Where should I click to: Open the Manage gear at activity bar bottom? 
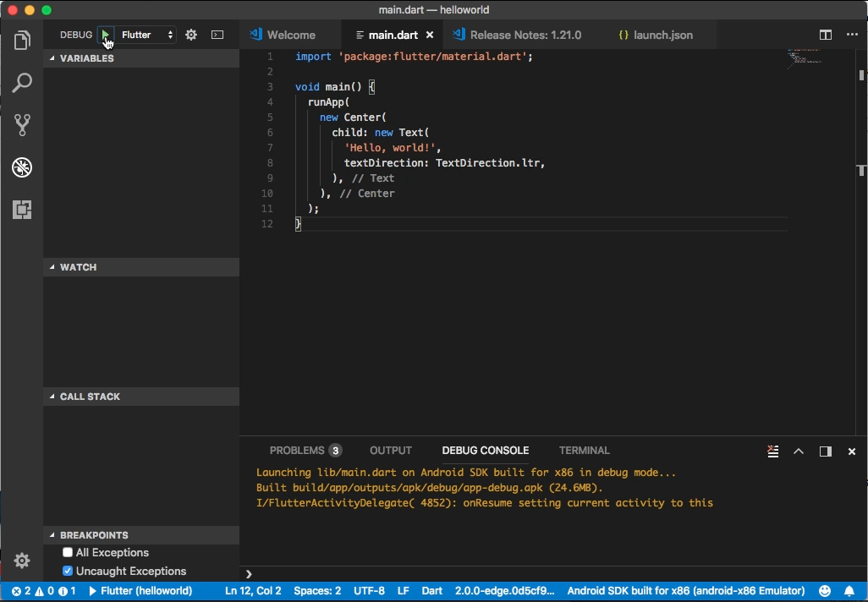pos(22,561)
